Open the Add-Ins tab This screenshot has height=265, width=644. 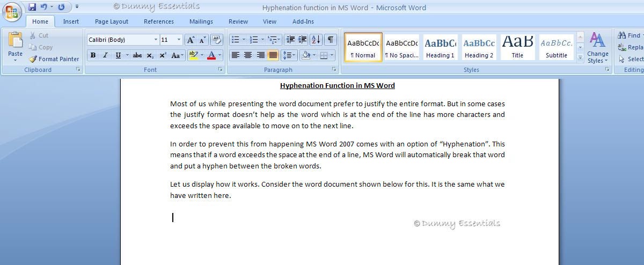tap(303, 21)
